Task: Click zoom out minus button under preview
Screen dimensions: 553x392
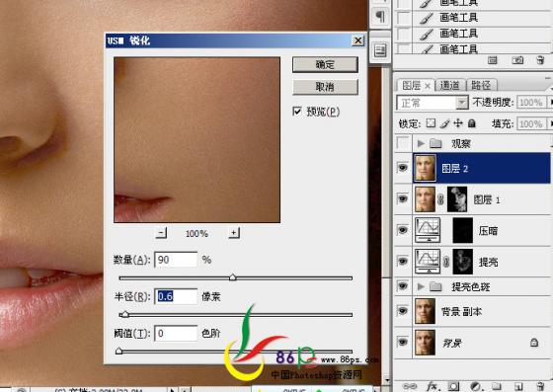Action: point(162,233)
